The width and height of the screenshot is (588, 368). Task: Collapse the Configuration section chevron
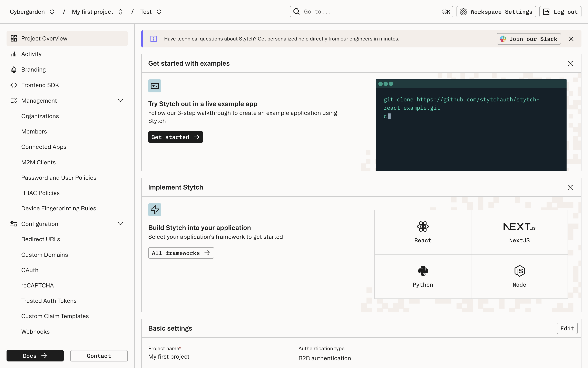coord(120,224)
